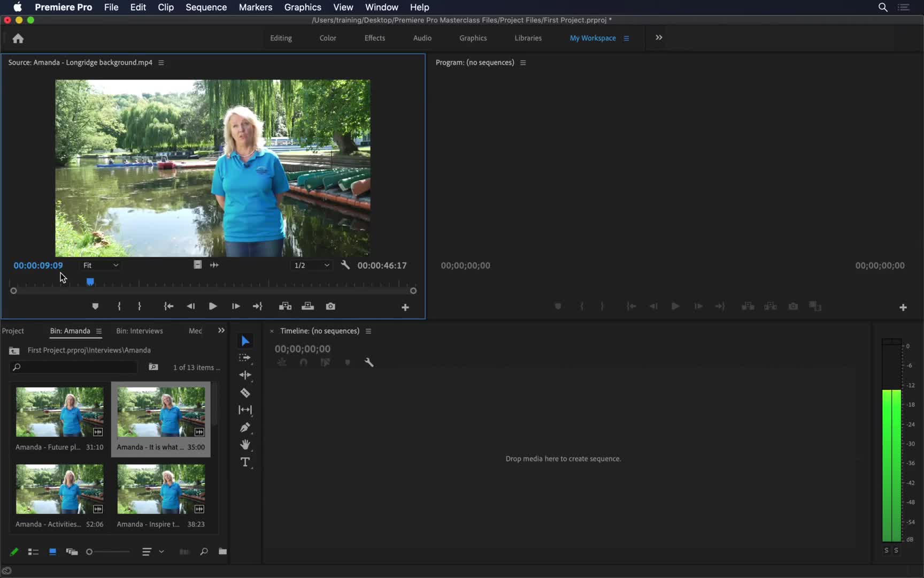
Task: Click the Source monitor playhead marker
Action: 90,282
